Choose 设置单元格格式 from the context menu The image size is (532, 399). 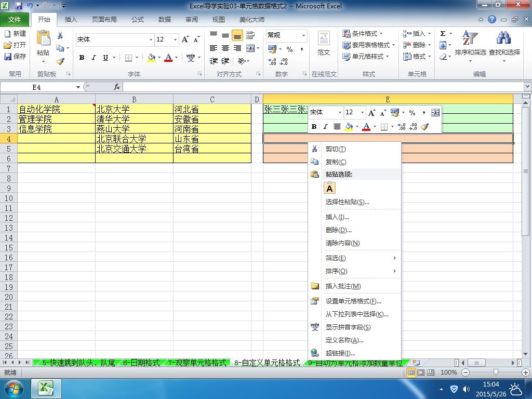[353, 301]
